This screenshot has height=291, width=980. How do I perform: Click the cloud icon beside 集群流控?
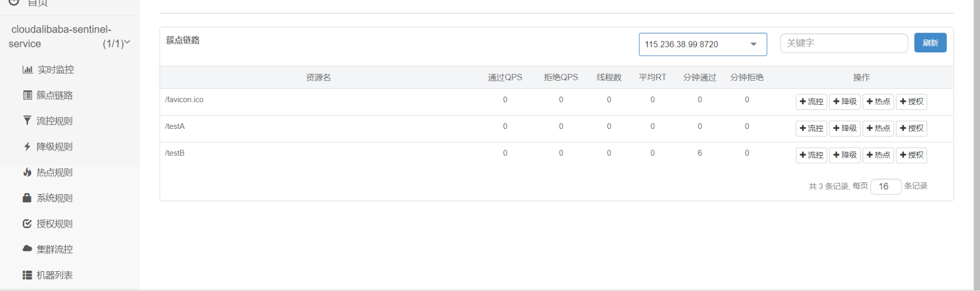pos(27,249)
